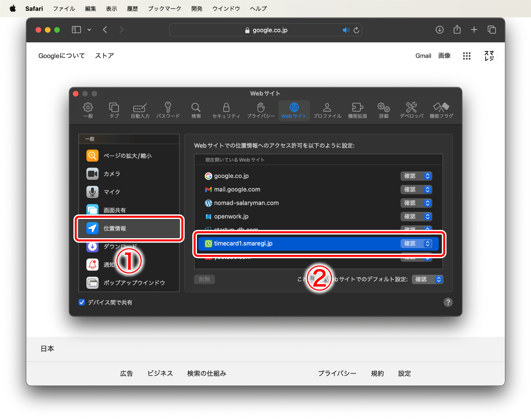
Task: Open the 機能拡張 settings pane
Action: [x=357, y=110]
